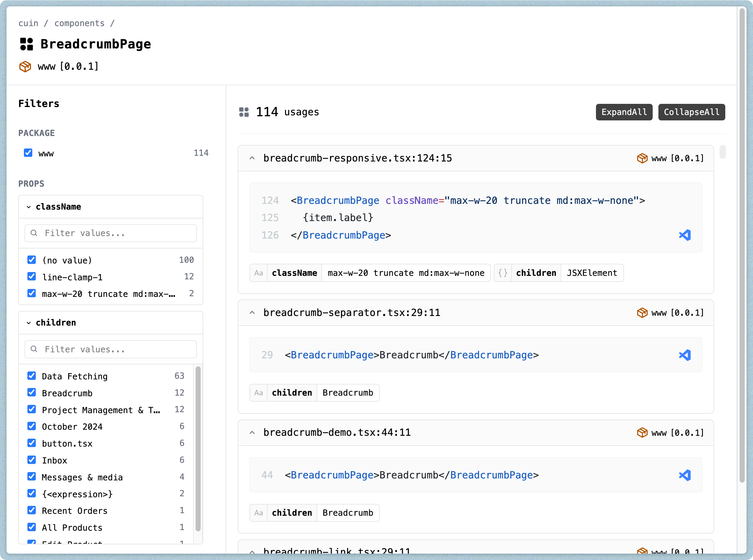Screen dimensions: 753x560
Task: Go to cuin breadcrumb link
Action: [x=28, y=23]
